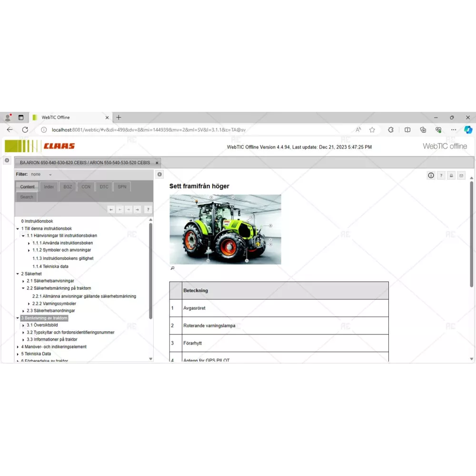Open the Copilot icon in Edge

[468, 129]
